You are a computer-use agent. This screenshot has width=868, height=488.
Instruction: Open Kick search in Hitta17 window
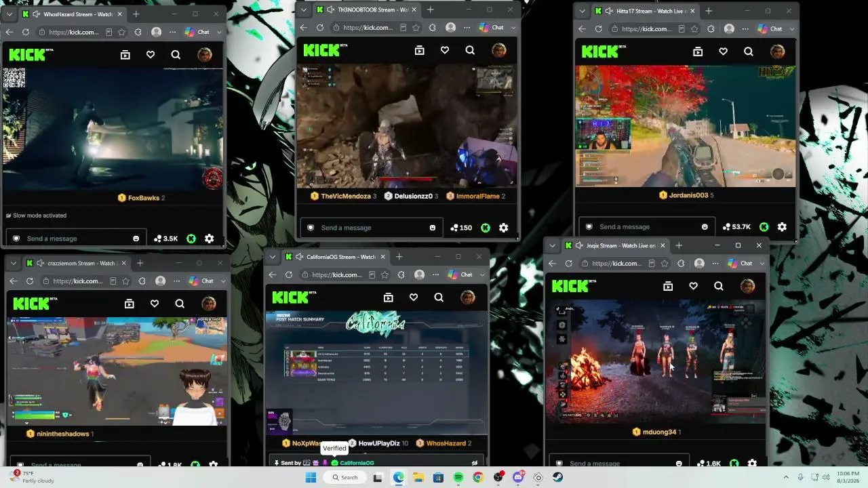point(748,52)
